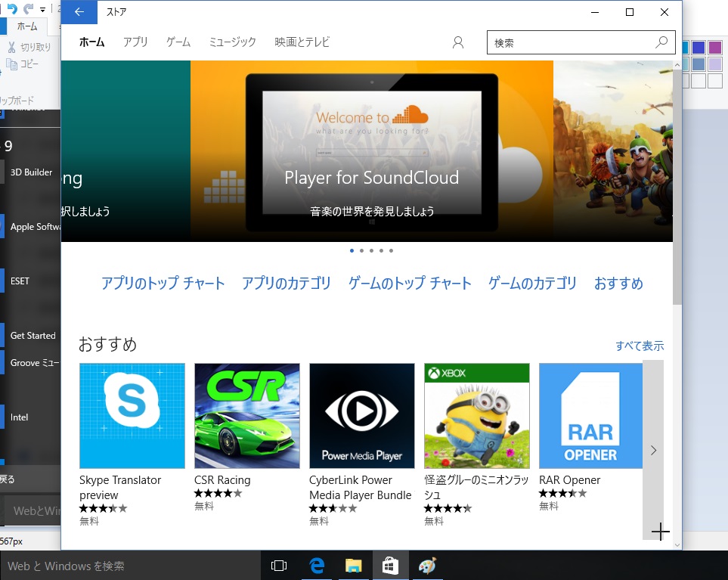
Task: Switch to Movies & TV (映画とテレビ) tab
Action: [302, 42]
